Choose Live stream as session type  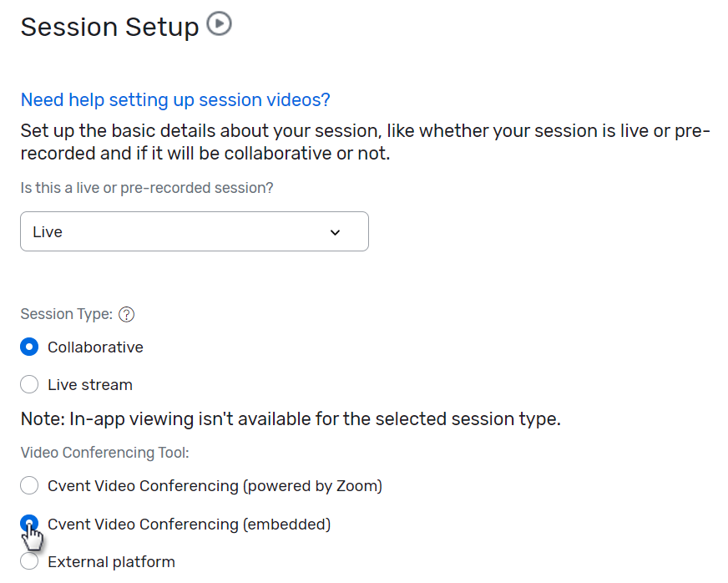tap(29, 384)
